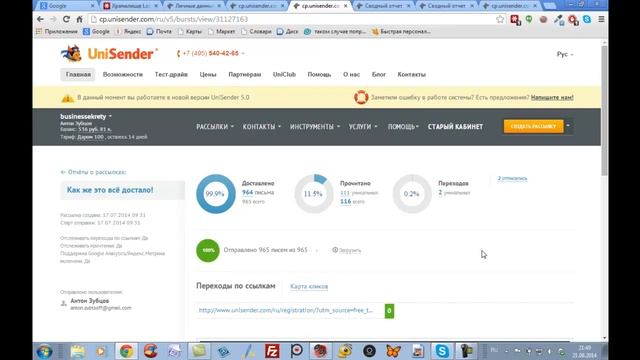Open the arrow beside the create mailing button
The height and width of the screenshot is (360, 640).
coord(568,126)
